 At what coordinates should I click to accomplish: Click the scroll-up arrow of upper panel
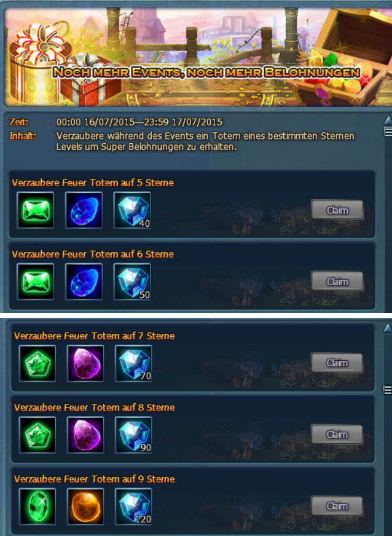pos(388,120)
